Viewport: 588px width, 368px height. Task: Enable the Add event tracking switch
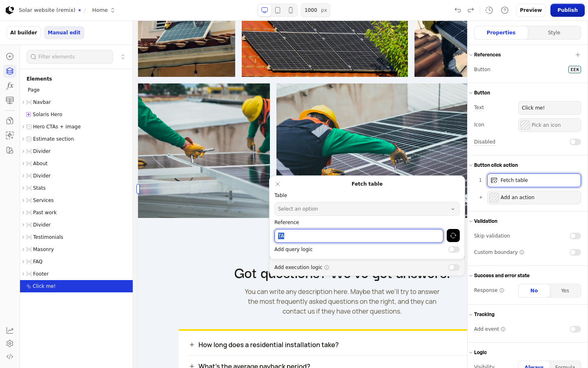575,329
